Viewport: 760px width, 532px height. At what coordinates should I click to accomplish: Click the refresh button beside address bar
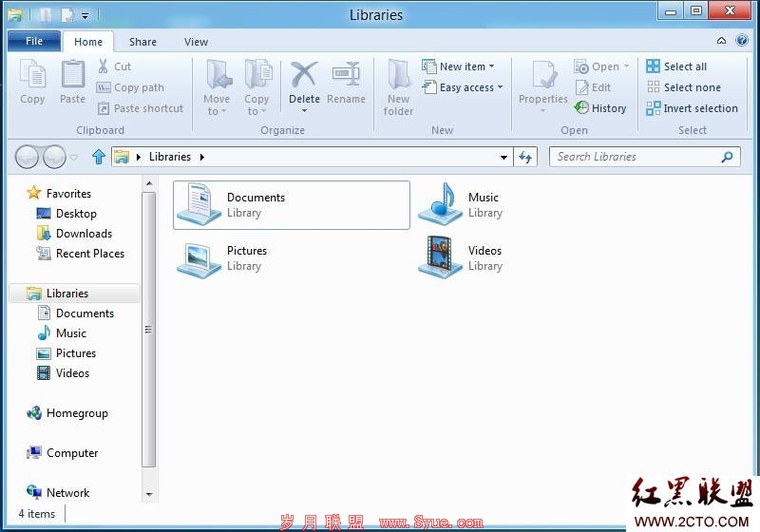525,157
